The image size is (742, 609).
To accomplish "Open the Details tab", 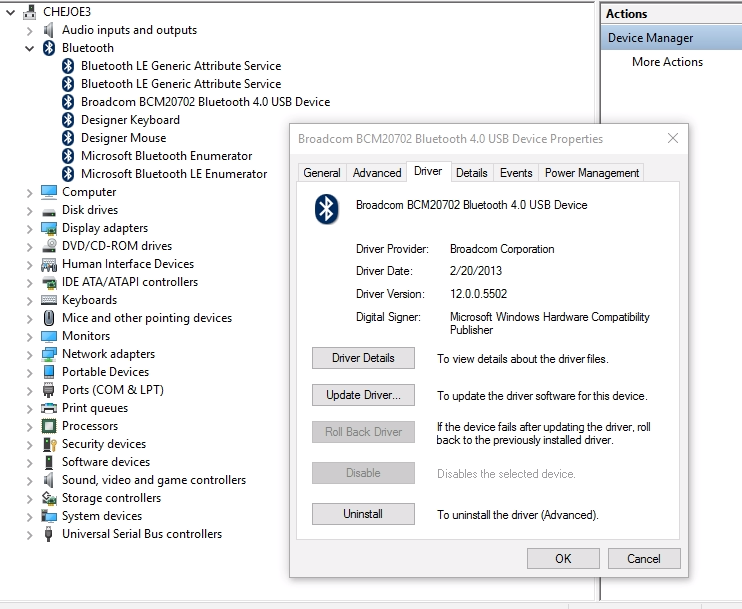I will [x=472, y=173].
